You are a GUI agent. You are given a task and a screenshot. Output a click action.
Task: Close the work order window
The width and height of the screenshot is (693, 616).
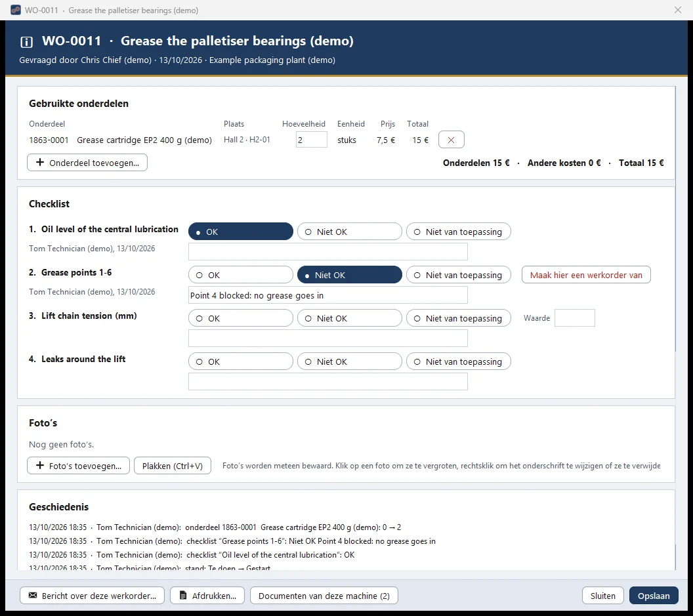[677, 10]
